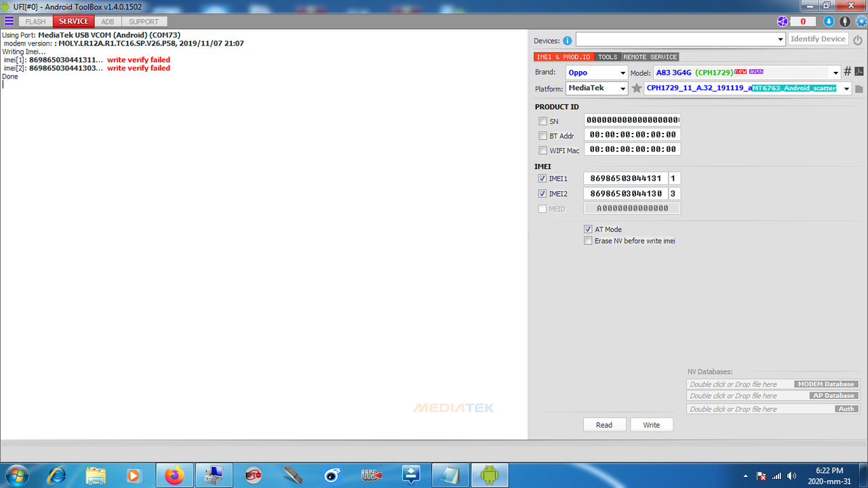
Task: Open the Windows Start menu
Action: point(16,475)
